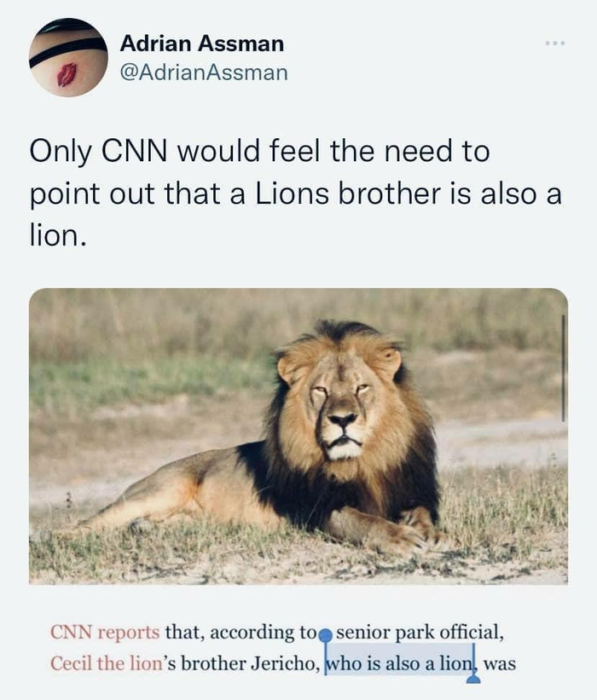Tap the left text selection handle

coord(325,635)
